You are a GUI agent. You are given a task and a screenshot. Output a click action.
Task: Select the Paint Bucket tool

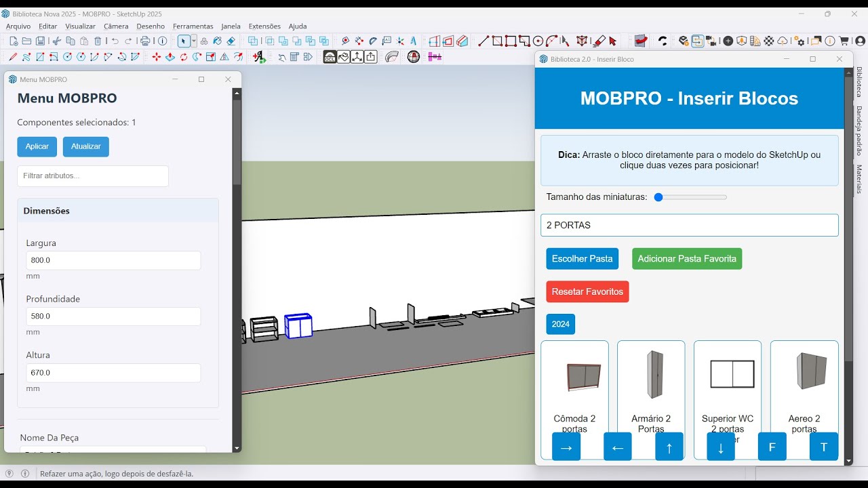tap(217, 41)
